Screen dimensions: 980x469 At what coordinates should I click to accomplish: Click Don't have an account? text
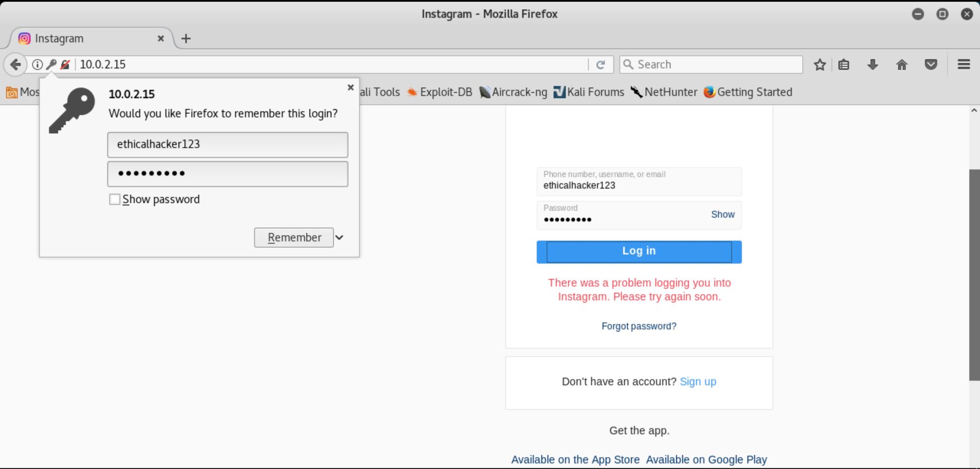pyautogui.click(x=619, y=382)
